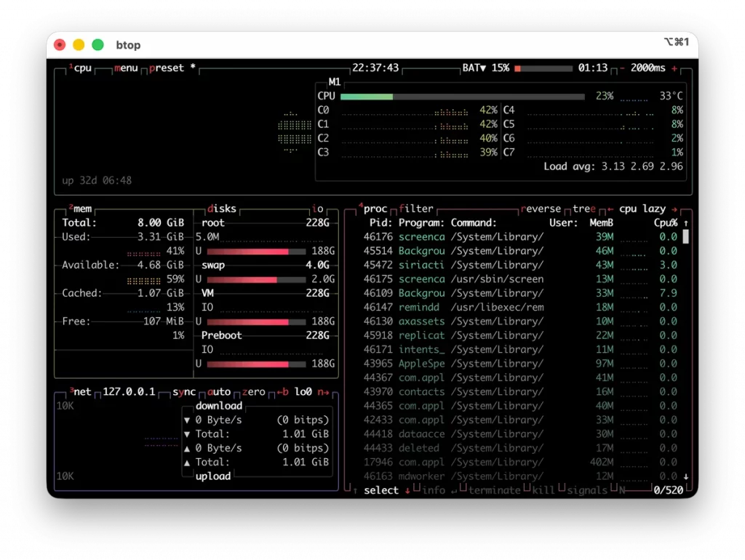Click previous network interface b arrow
The width and height of the screenshot is (745, 560).
[282, 392]
